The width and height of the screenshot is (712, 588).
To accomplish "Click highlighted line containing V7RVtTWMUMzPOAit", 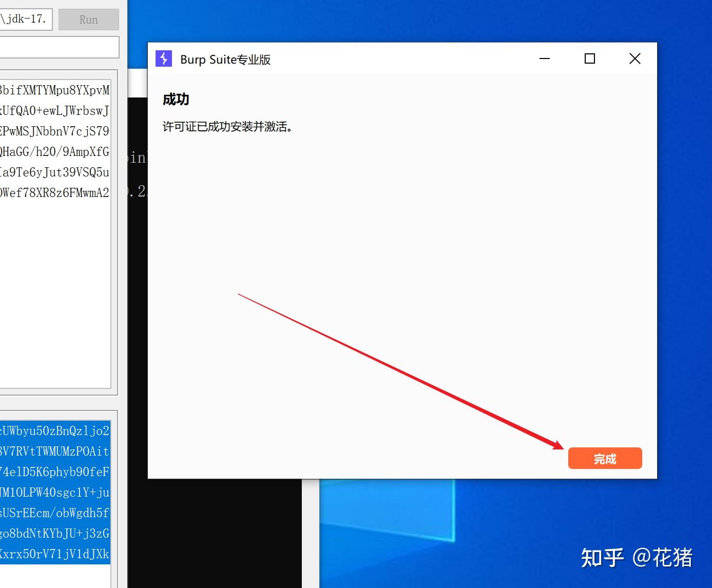I will pos(55,452).
